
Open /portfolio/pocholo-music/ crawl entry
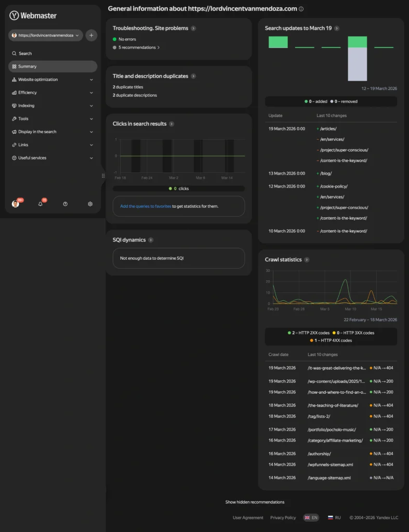(x=331, y=430)
